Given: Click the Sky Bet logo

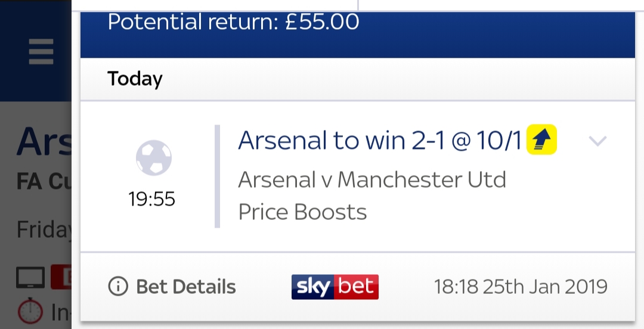Looking at the screenshot, I should click(x=335, y=287).
